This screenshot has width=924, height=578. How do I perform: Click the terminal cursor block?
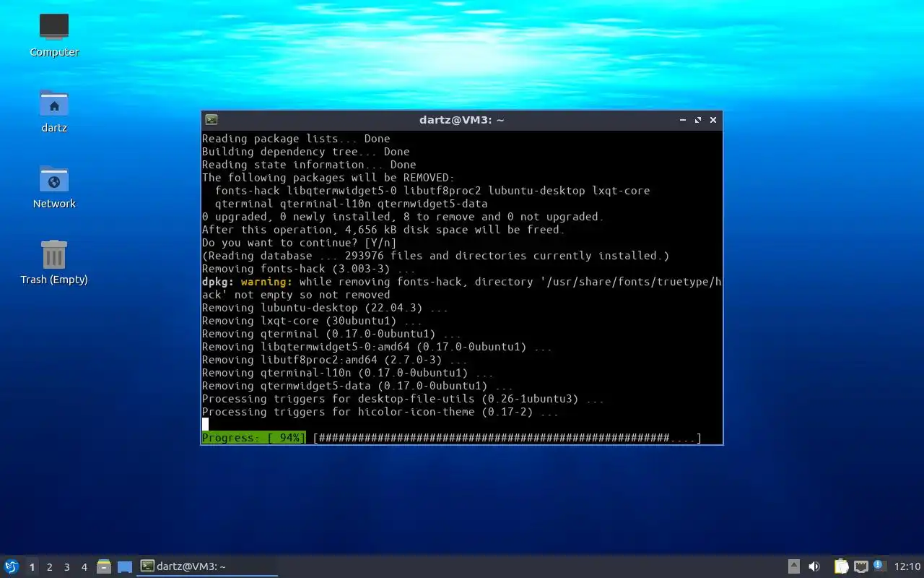click(x=205, y=424)
